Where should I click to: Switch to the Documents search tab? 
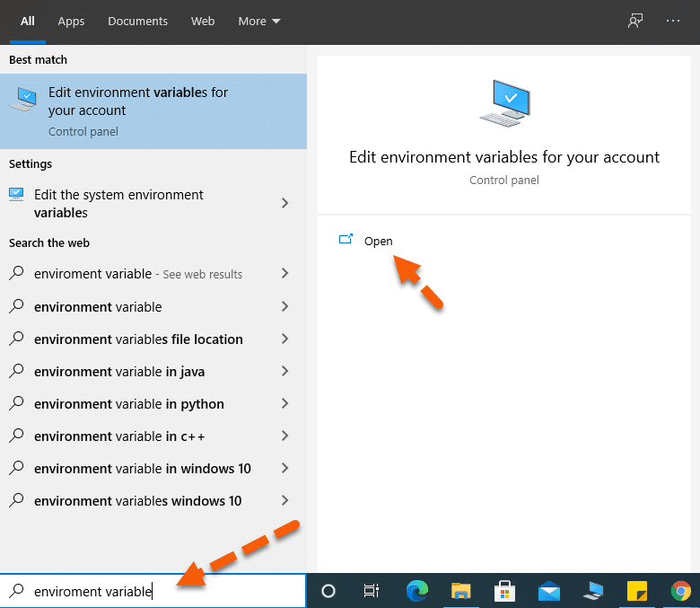(x=137, y=21)
